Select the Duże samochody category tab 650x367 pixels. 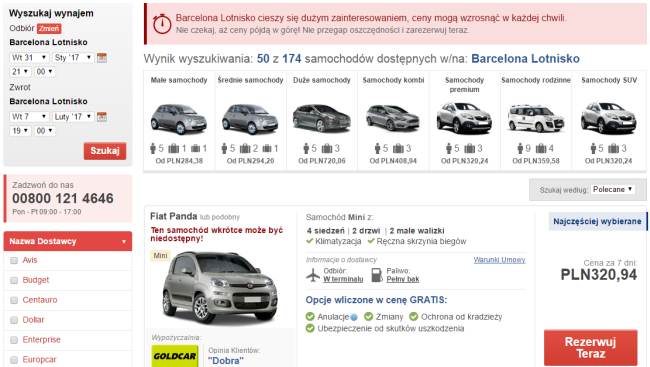(322, 121)
